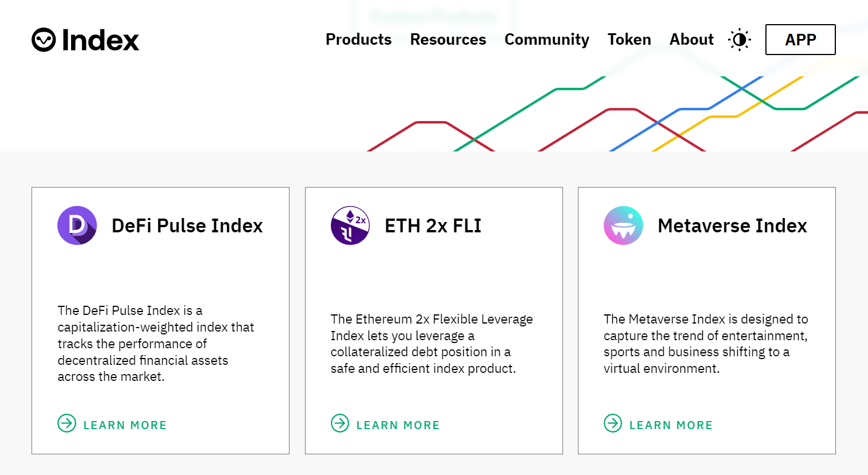Open the Community menu
The image size is (868, 475).
546,39
